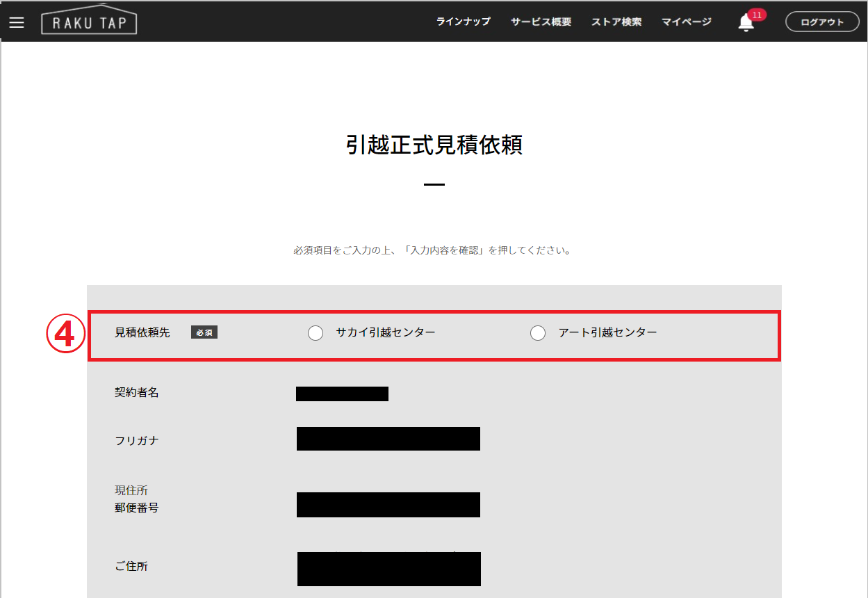Image resolution: width=868 pixels, height=598 pixels.
Task: Click the 郵便番号 label
Action: [137, 508]
